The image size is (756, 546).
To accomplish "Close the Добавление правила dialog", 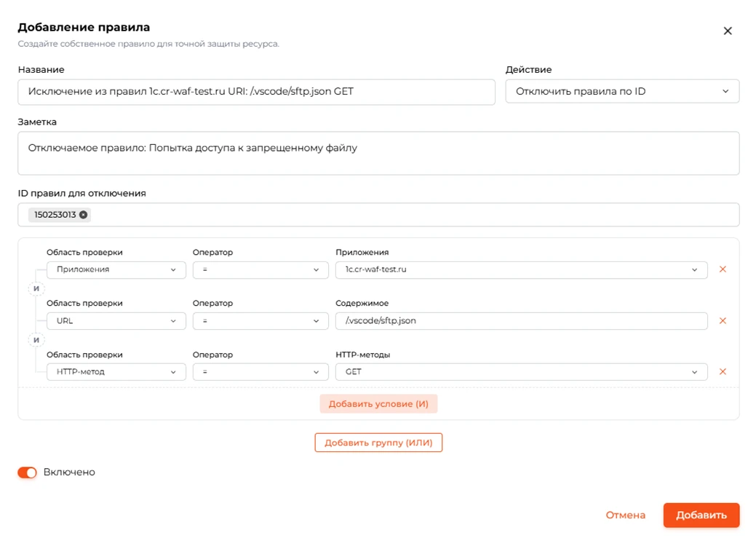I will tap(728, 31).
